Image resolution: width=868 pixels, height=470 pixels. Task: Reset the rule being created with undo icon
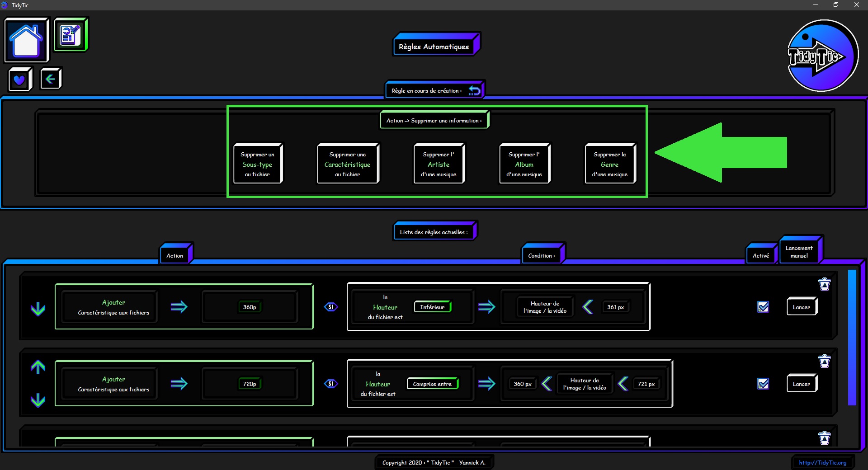coord(474,90)
